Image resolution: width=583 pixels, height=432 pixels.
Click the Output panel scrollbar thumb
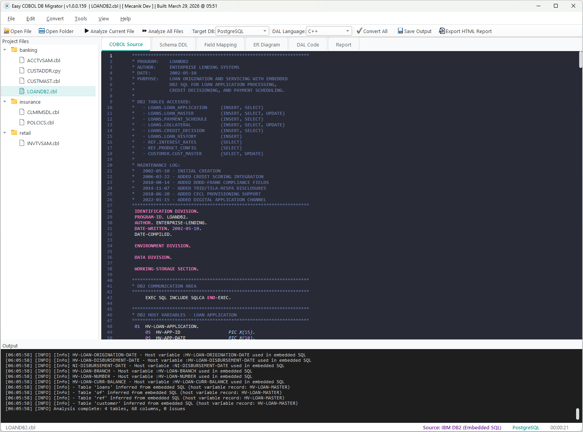(577, 413)
